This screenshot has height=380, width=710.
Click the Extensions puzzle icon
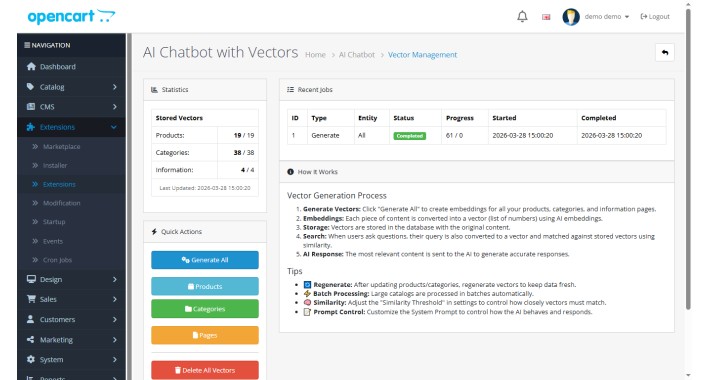point(30,127)
